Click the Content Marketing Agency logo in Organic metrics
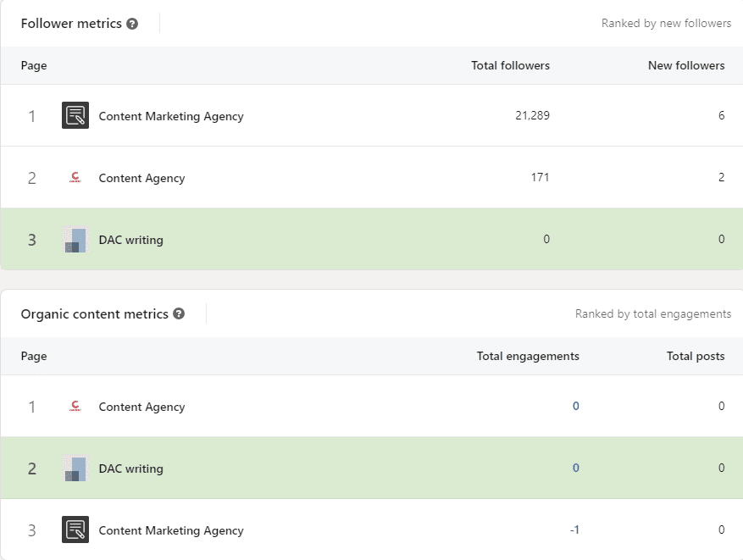Image resolution: width=743 pixels, height=560 pixels. 75,530
